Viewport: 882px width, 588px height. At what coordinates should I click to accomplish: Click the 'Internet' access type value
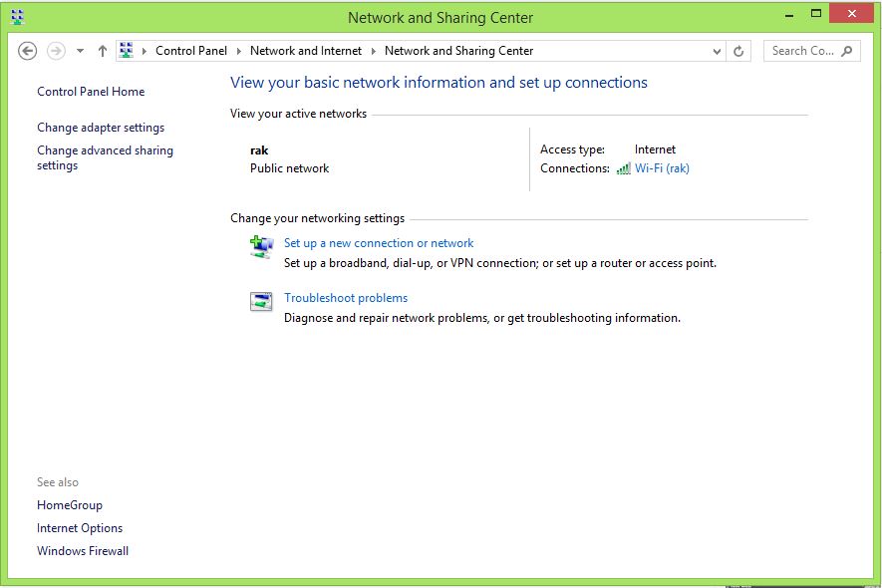coord(655,149)
